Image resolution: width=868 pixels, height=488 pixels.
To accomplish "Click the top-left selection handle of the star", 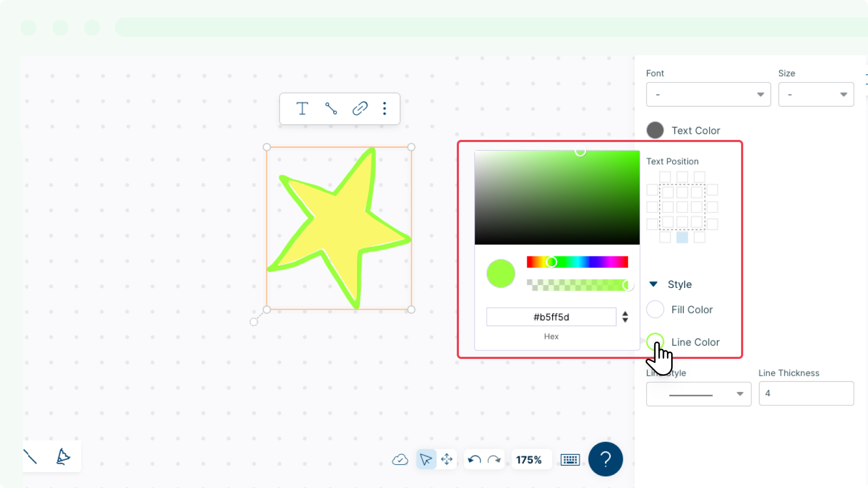I will 267,147.
